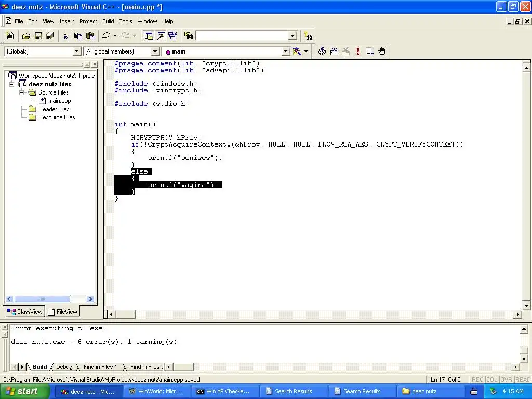Open the main function members dropdown
This screenshot has width=532, height=399.
tap(286, 51)
